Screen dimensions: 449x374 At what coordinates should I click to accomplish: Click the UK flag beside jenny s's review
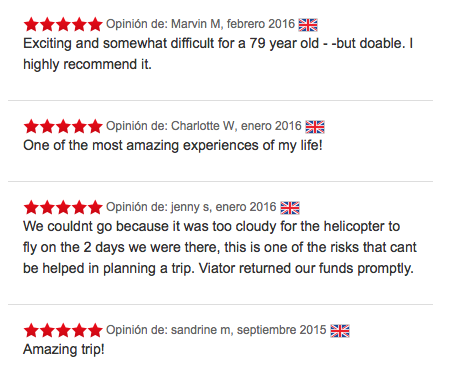(290, 208)
